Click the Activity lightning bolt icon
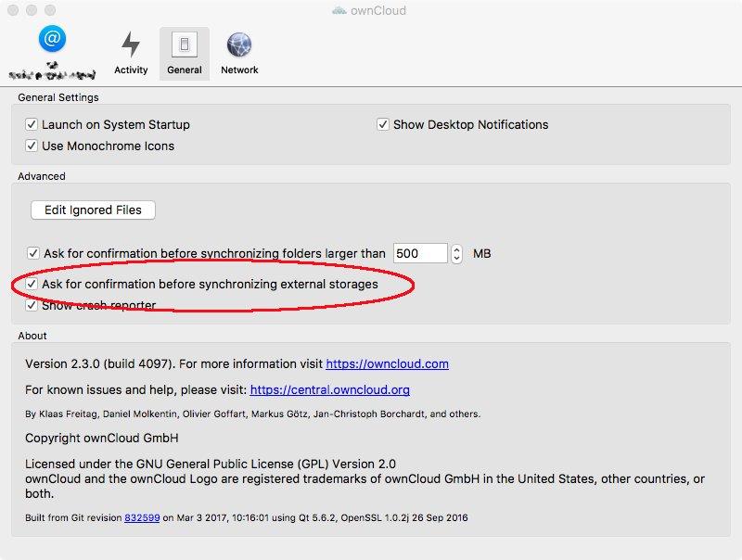The image size is (742, 560). [131, 45]
